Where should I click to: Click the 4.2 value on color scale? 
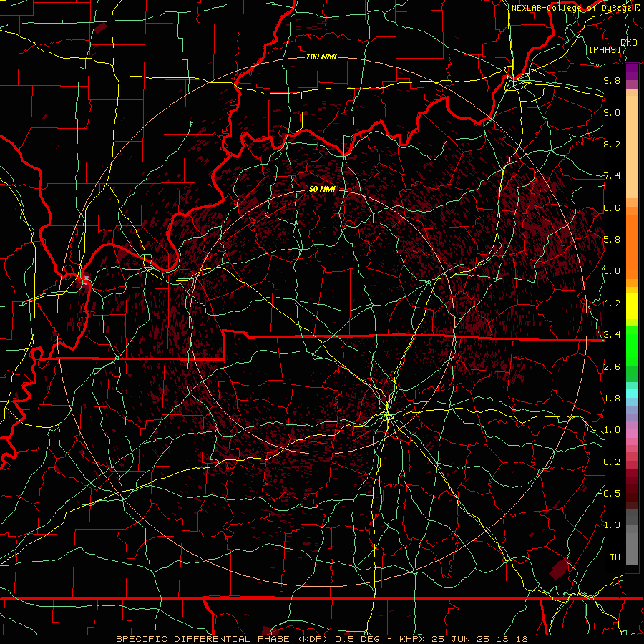pyautogui.click(x=612, y=303)
